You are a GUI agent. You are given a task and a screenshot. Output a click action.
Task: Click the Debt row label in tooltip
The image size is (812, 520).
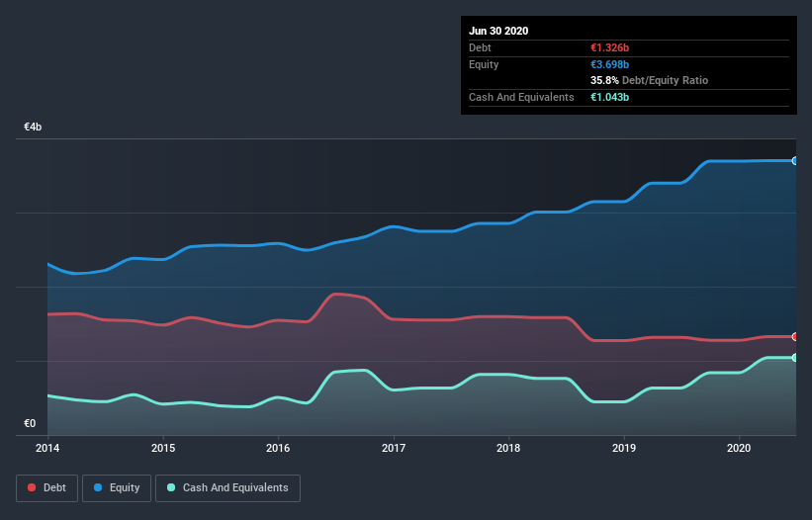click(480, 47)
